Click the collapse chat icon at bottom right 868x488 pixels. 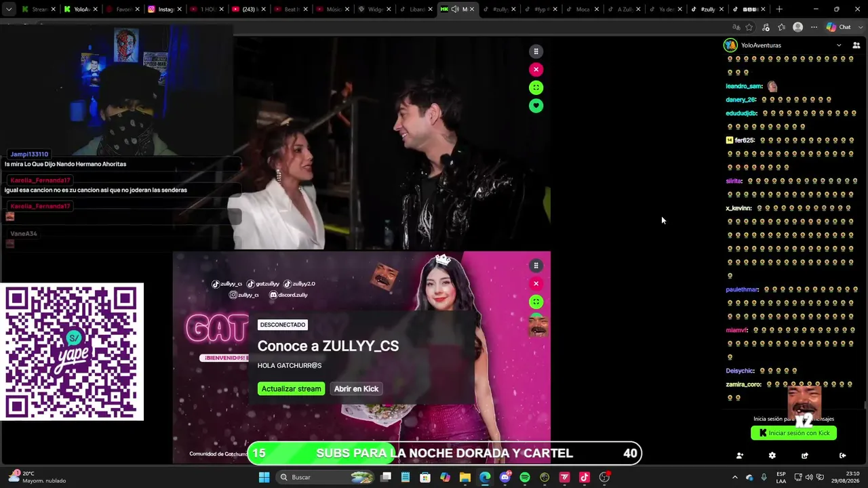click(x=842, y=455)
